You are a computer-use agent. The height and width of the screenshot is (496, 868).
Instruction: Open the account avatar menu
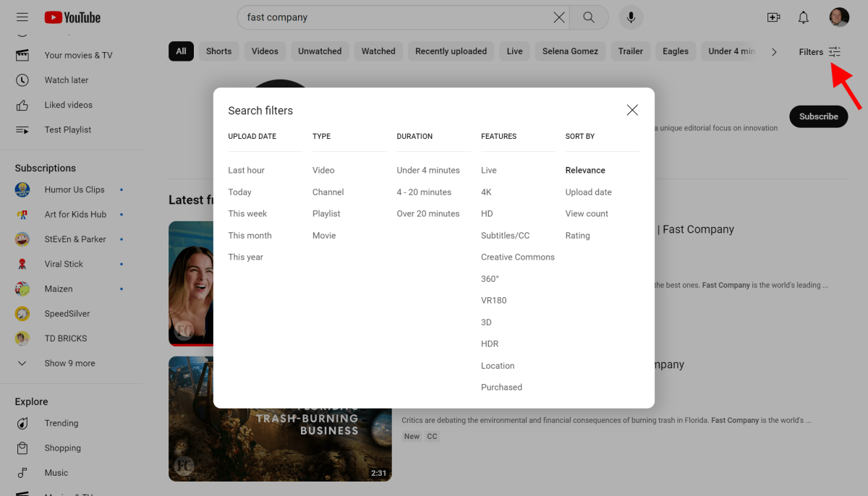[839, 17]
